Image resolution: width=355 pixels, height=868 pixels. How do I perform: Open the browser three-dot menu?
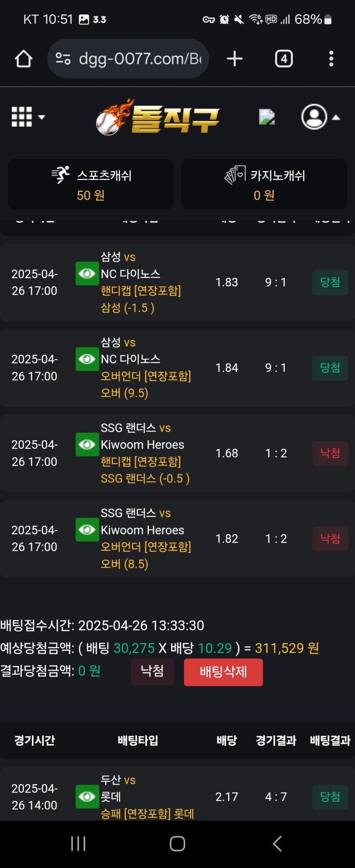331,59
